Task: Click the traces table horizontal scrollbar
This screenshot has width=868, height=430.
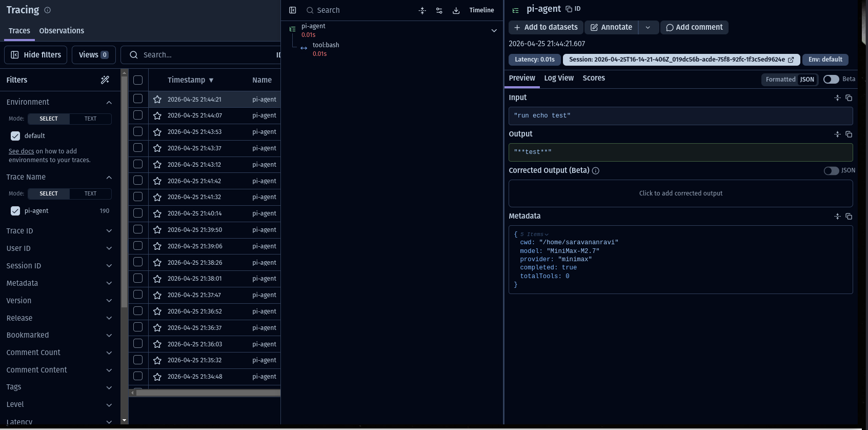Action: pyautogui.click(x=208, y=393)
